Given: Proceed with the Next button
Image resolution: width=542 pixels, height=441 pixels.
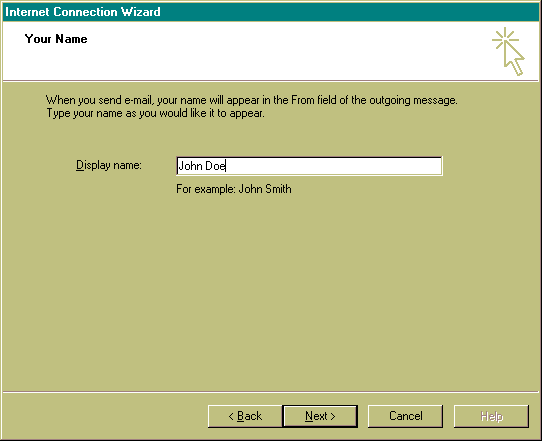Looking at the screenshot, I should (320, 416).
